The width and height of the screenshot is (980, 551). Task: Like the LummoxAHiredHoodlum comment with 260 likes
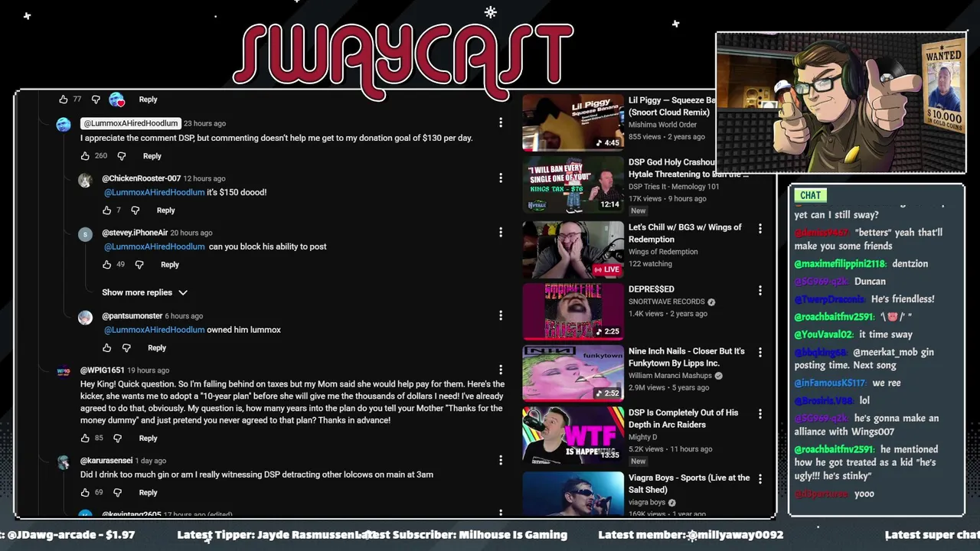click(85, 156)
